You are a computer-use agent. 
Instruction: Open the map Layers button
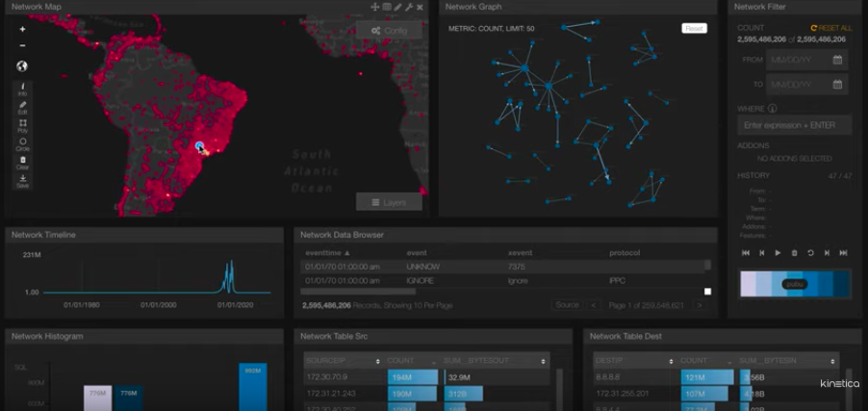pos(389,202)
